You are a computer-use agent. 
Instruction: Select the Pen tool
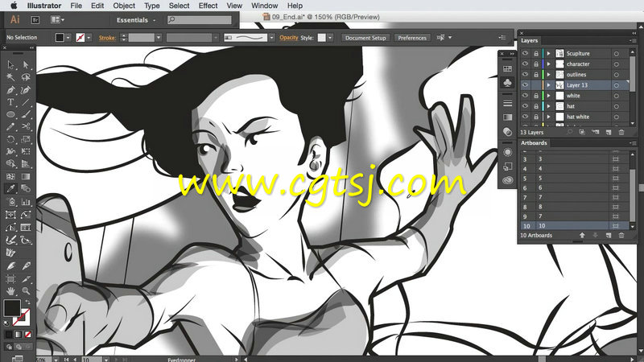tap(10, 90)
